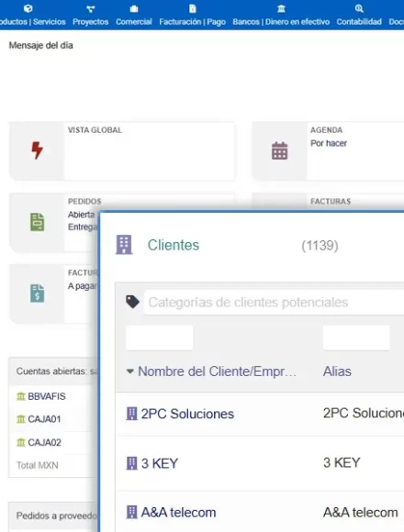
Task: Open the BBVAFIS bank account
Action: tap(47, 396)
